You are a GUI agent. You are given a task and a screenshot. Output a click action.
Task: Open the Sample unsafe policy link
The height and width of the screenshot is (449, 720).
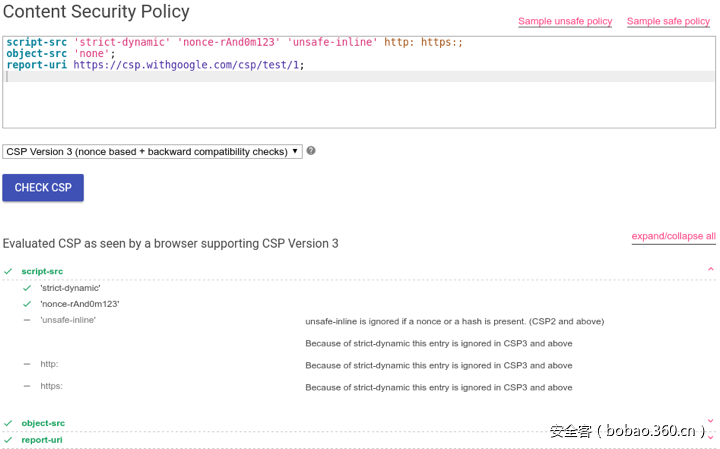pyautogui.click(x=565, y=21)
